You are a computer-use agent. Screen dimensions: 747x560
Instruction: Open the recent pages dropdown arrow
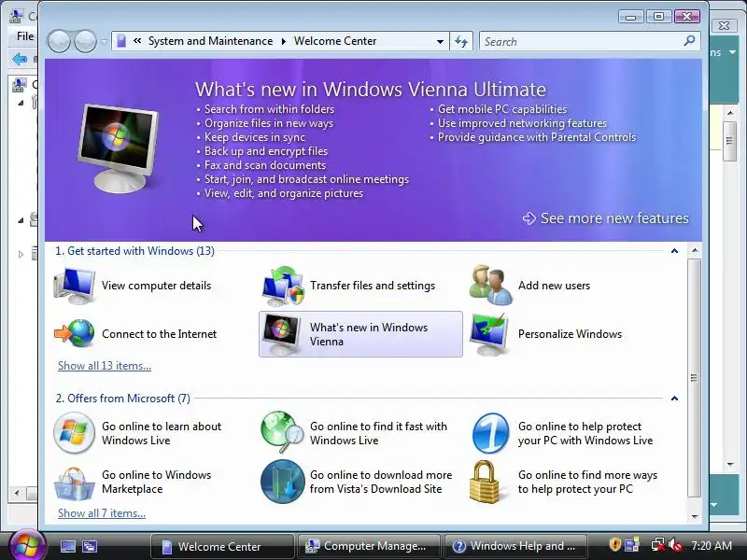[x=104, y=41]
